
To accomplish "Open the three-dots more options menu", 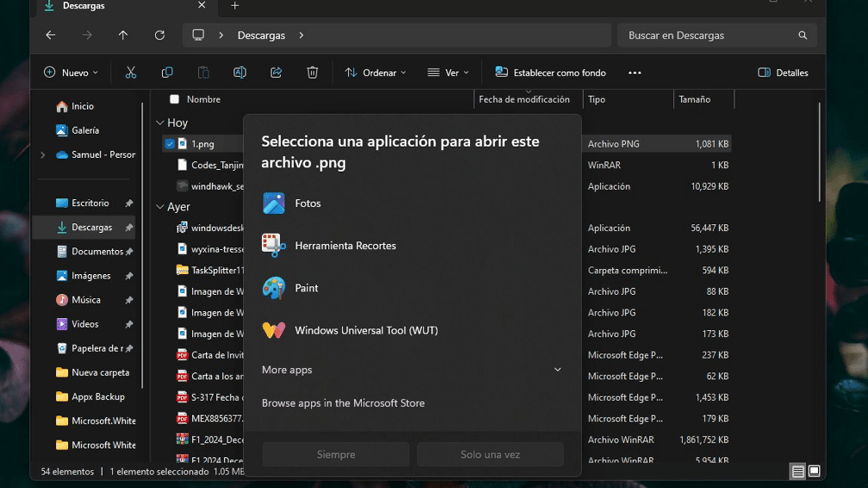I will [634, 73].
